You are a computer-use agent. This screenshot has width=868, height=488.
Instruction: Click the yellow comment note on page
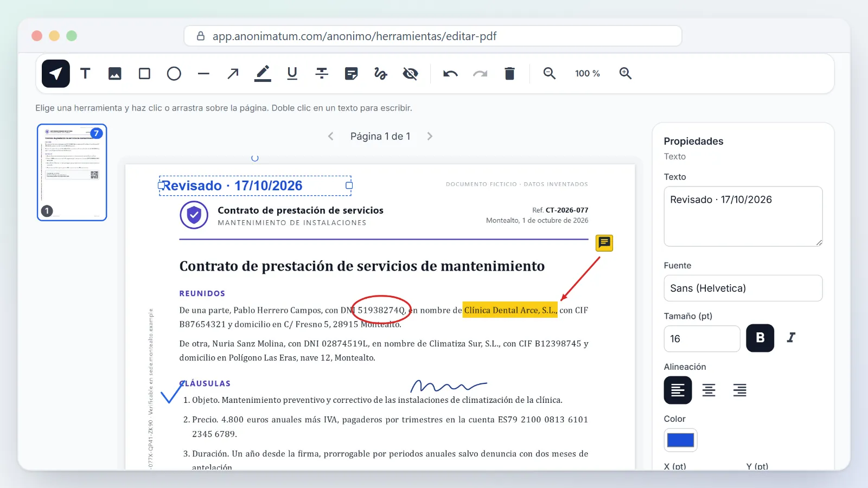[604, 243]
